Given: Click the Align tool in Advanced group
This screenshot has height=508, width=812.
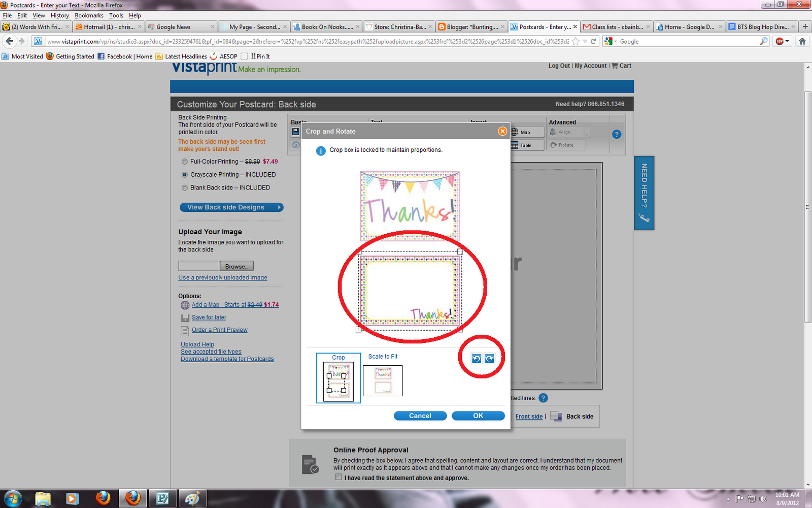Looking at the screenshot, I should coord(565,132).
